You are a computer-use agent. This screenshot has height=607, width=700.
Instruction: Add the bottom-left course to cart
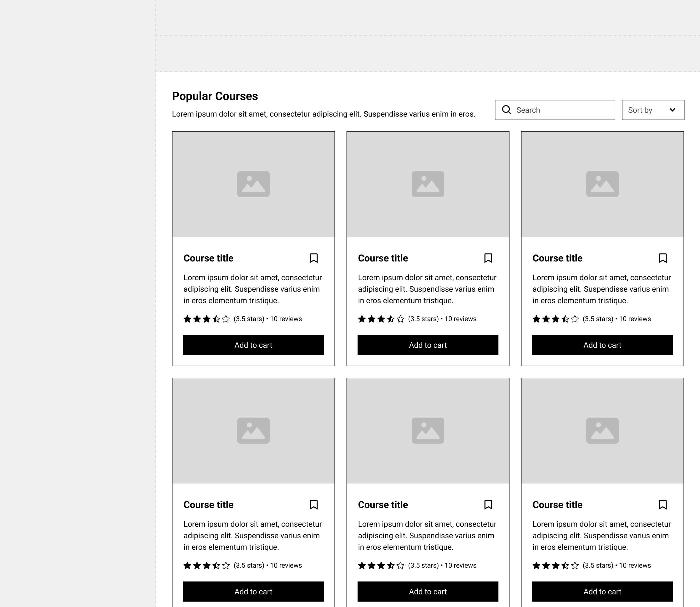coord(253,591)
